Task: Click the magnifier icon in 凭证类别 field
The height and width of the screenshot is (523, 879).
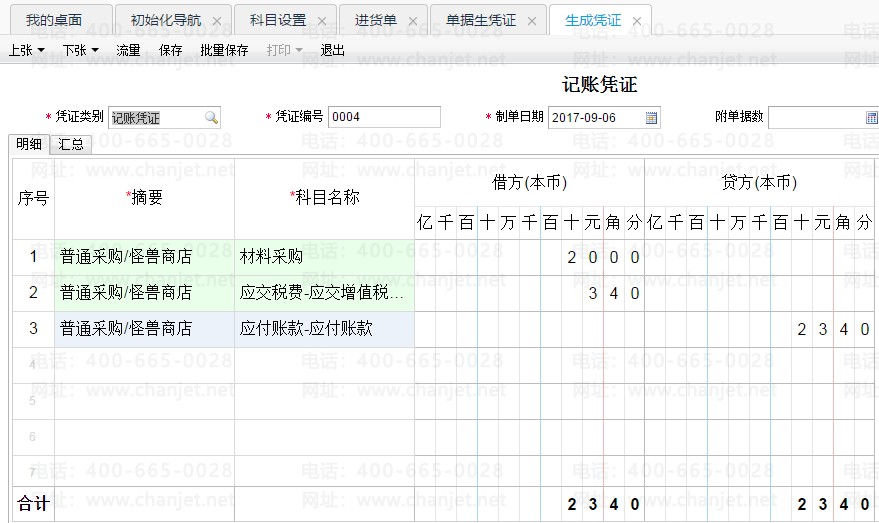Action: coord(211,118)
